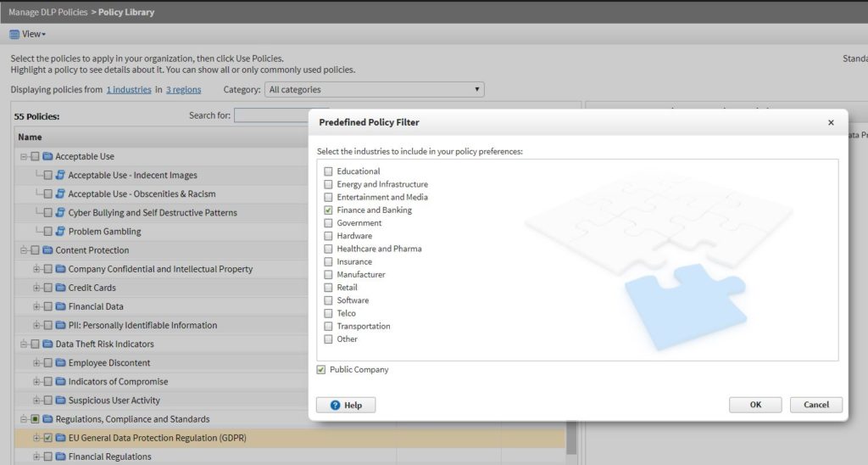Collapse the Content Protection tree group
The height and width of the screenshot is (465, 868).
(x=24, y=250)
